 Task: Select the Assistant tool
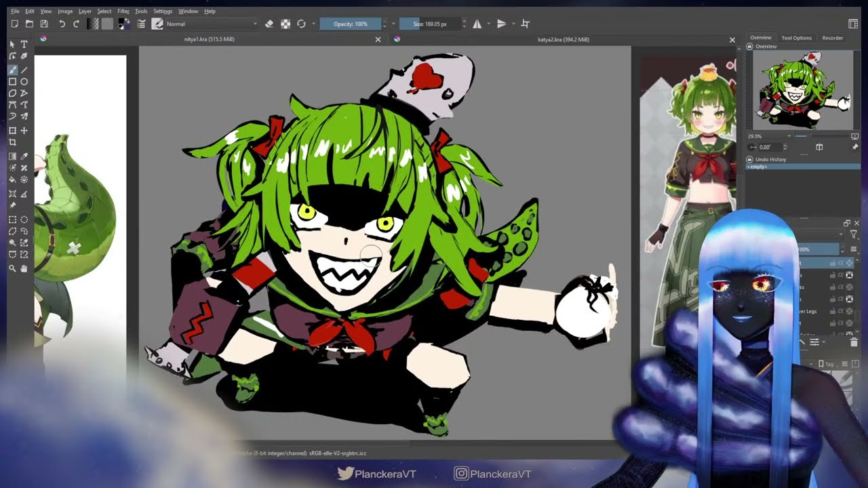click(12, 194)
